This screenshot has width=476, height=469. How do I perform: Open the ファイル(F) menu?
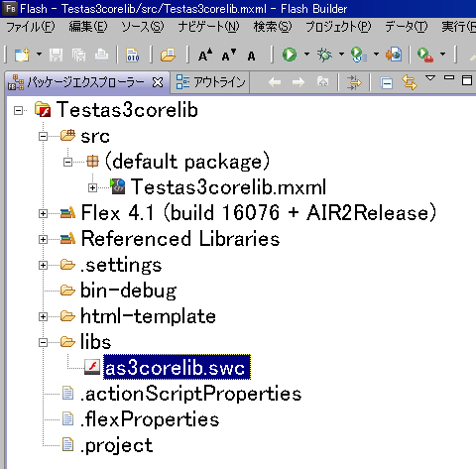[31, 27]
